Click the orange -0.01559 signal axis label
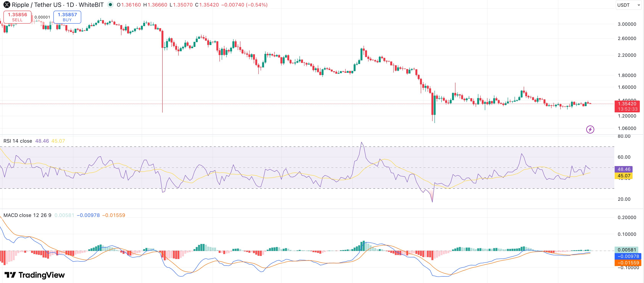 [x=628, y=263]
